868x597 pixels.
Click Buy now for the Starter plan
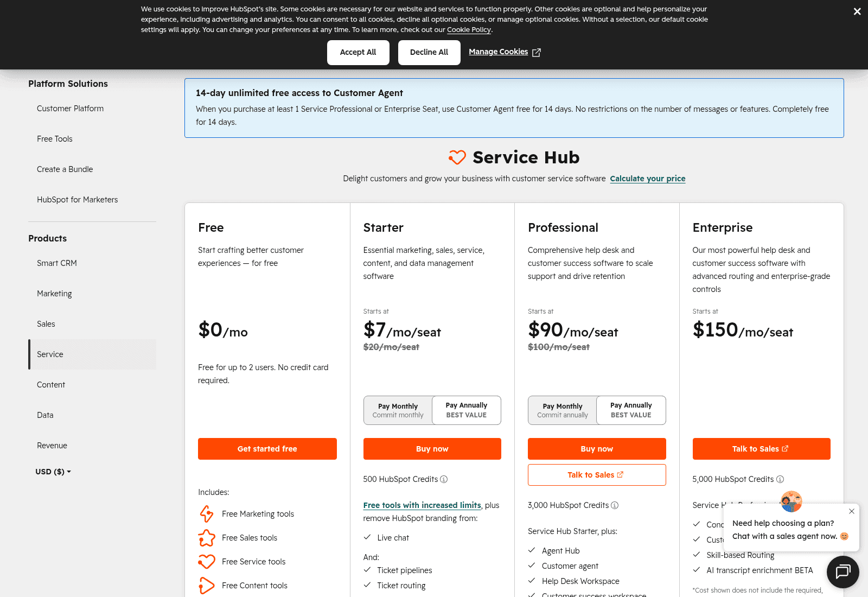click(x=432, y=449)
